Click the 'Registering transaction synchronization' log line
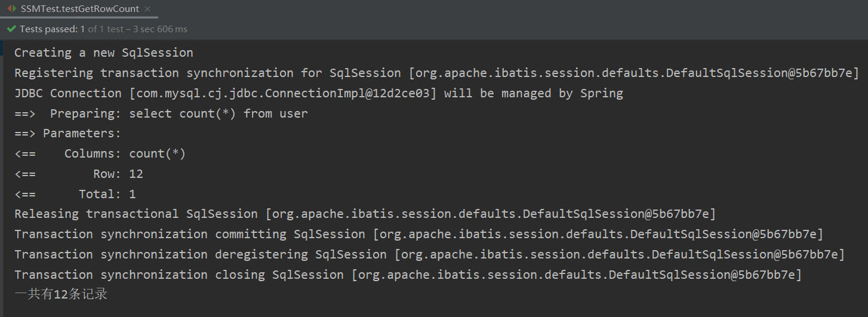Image resolution: width=868 pixels, height=317 pixels. pos(436,73)
